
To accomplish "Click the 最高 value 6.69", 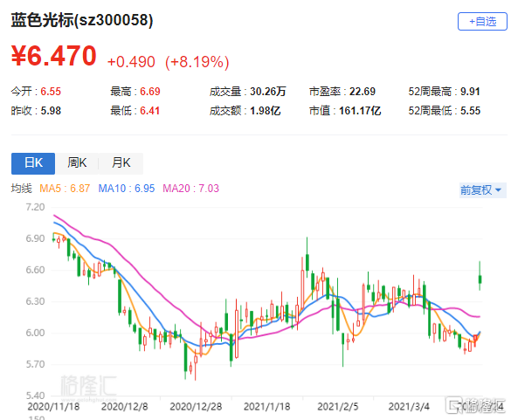I will pyautogui.click(x=150, y=92).
